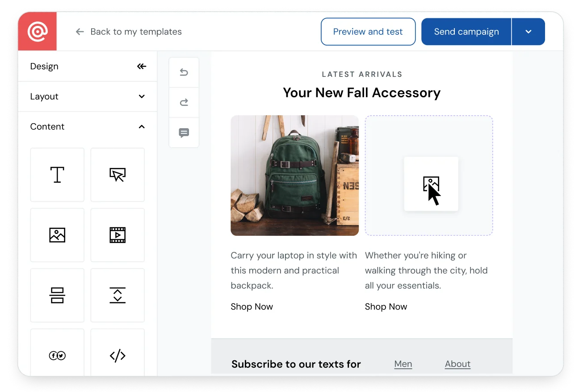Redo the last change
Screen dimensions: 579x392
pos(184,102)
